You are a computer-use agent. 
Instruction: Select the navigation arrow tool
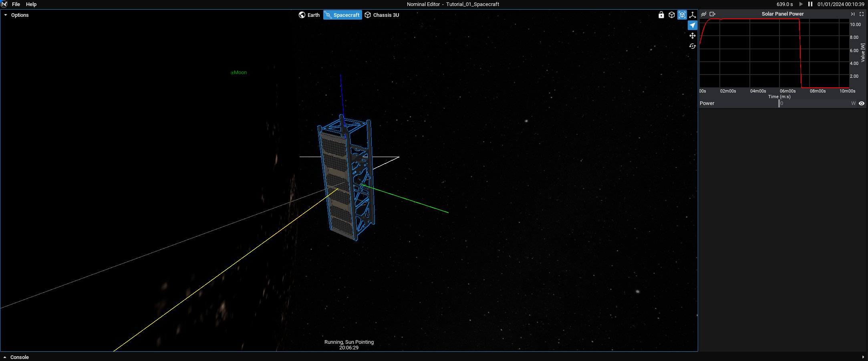coord(693,25)
